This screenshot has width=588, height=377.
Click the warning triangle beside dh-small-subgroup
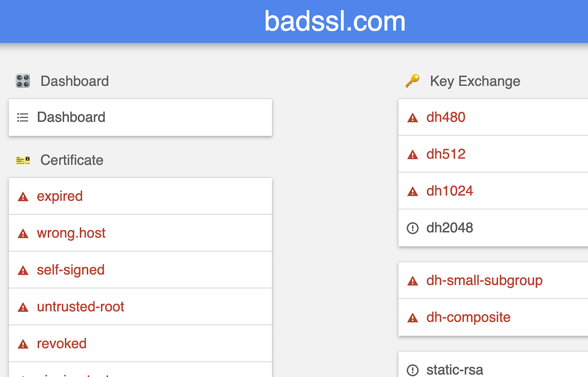pyautogui.click(x=413, y=281)
